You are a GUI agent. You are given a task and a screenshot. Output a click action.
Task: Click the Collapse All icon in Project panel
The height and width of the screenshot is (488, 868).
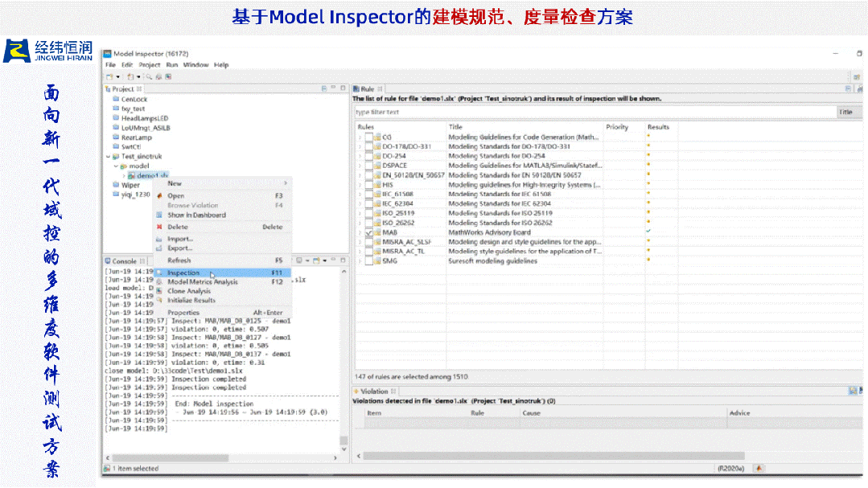tap(324, 88)
